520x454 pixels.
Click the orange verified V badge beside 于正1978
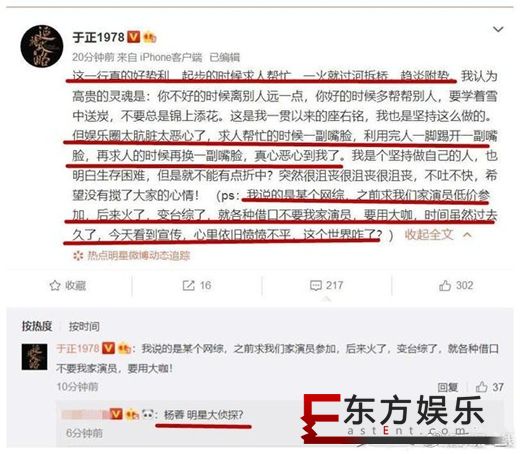pyautogui.click(x=134, y=37)
